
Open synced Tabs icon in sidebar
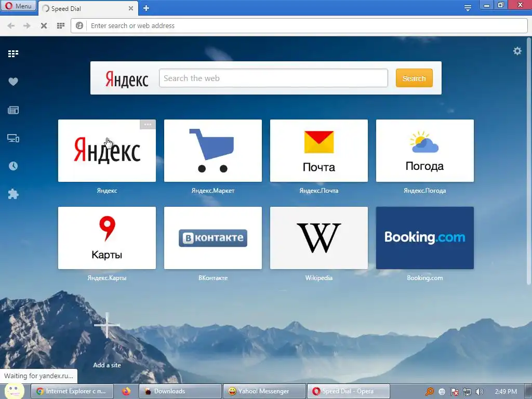coord(13,138)
